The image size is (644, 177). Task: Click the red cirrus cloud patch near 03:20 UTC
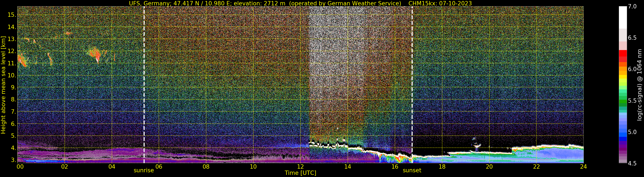click(95, 54)
